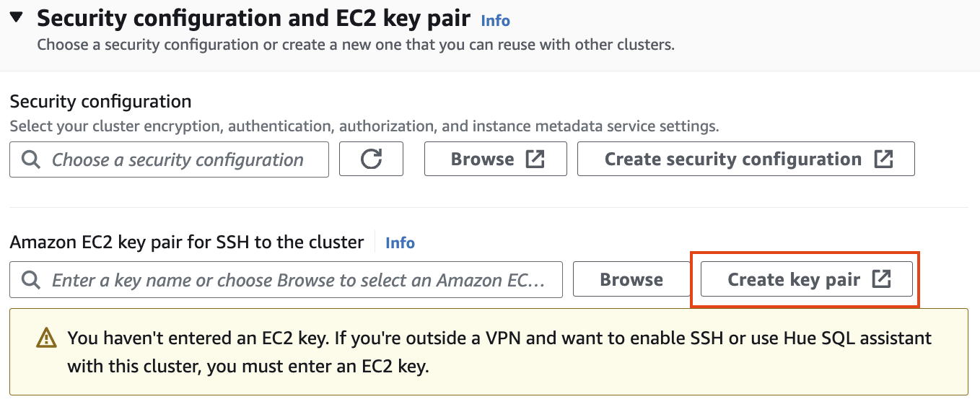Click the magnifier icon in security configuration field
Screen dimensions: 980x407
pos(31,159)
